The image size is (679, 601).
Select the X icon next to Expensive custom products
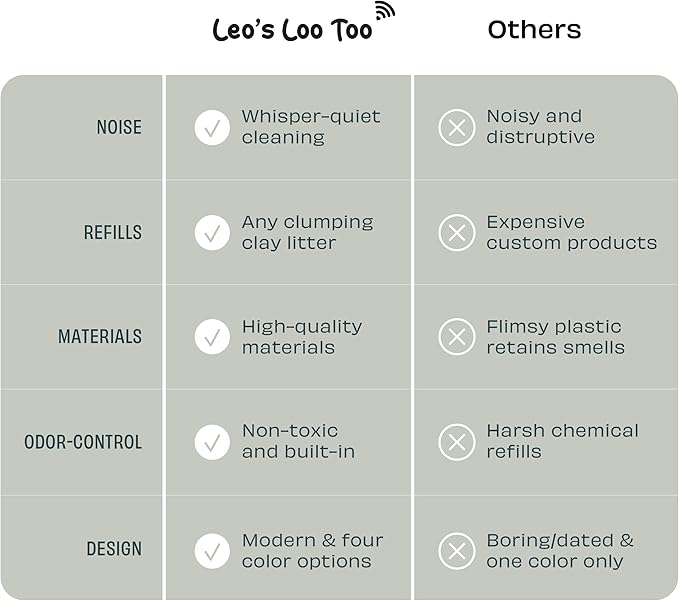point(457,233)
